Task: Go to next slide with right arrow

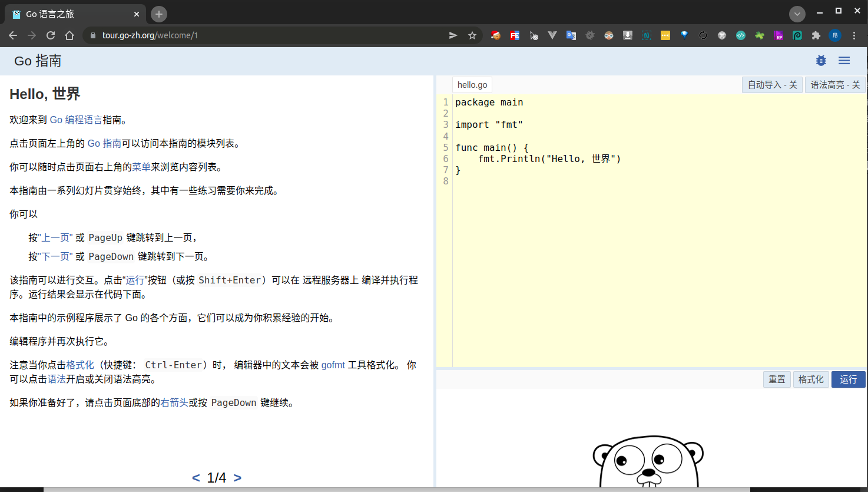Action: point(237,478)
